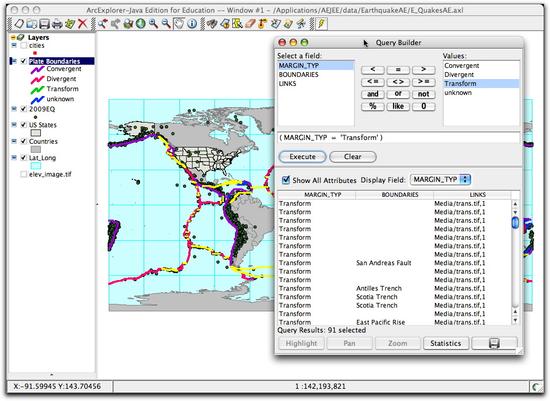
Task: Click the Statistics button
Action: (x=445, y=343)
